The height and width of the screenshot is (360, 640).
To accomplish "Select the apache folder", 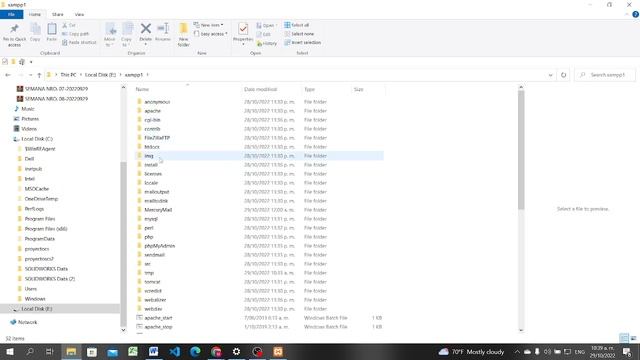I will 152,111.
